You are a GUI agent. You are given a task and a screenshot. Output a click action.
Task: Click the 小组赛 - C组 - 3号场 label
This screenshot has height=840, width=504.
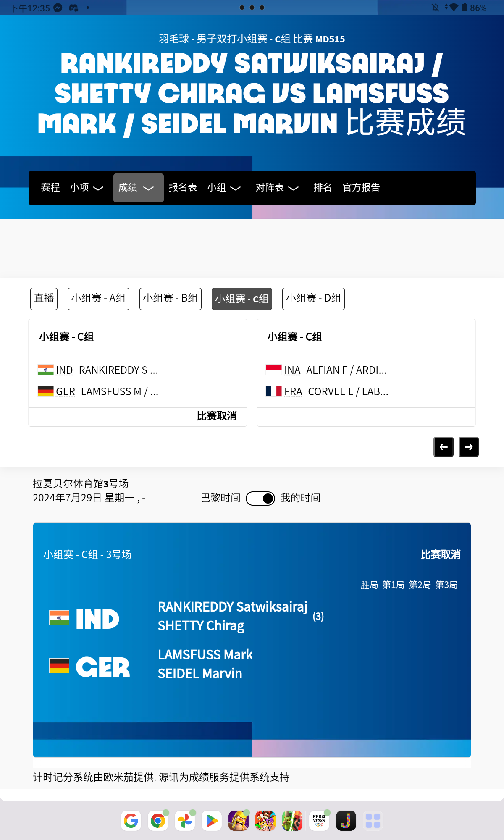(x=87, y=554)
